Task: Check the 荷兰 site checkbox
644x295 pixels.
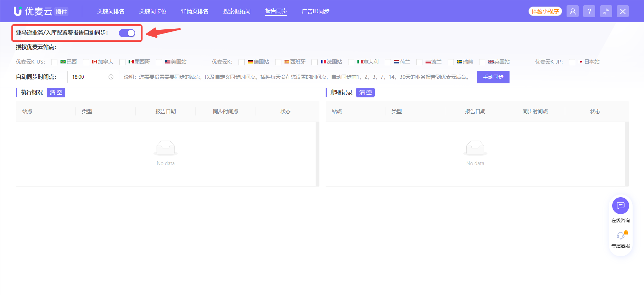Action: [x=388, y=62]
